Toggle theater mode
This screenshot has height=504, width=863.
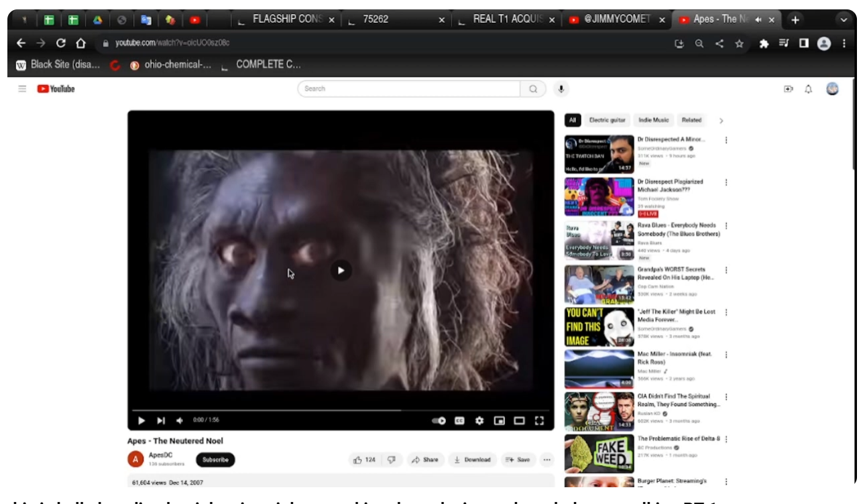(519, 421)
